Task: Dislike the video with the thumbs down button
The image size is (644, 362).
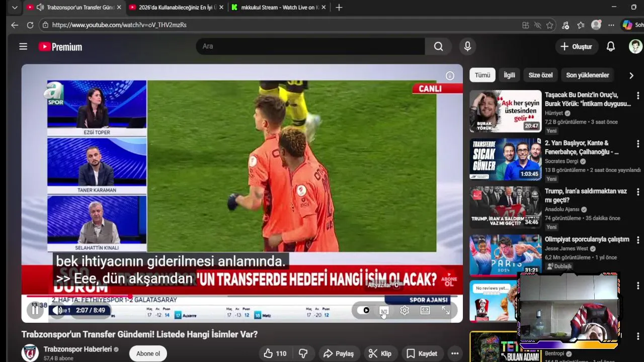Action: click(303, 353)
